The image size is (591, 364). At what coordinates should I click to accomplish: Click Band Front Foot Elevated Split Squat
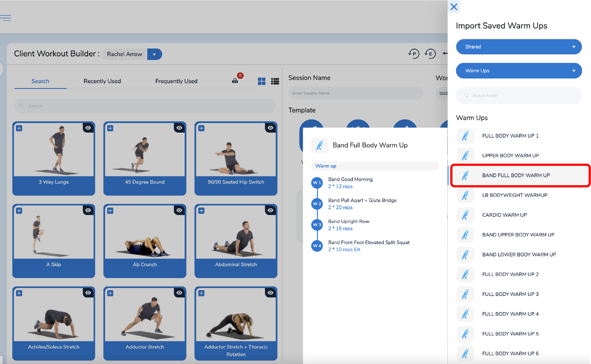pyautogui.click(x=369, y=242)
